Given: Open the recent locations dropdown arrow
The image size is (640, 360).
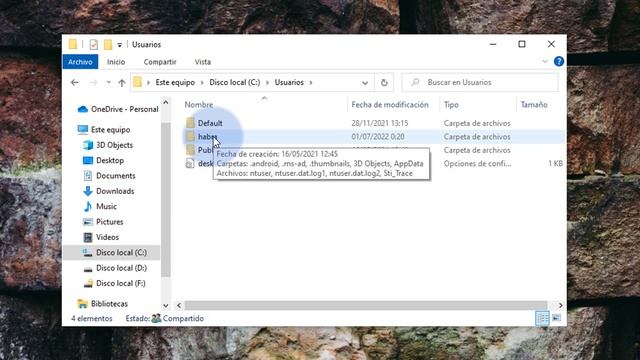Looking at the screenshot, I should pyautogui.click(x=109, y=82).
